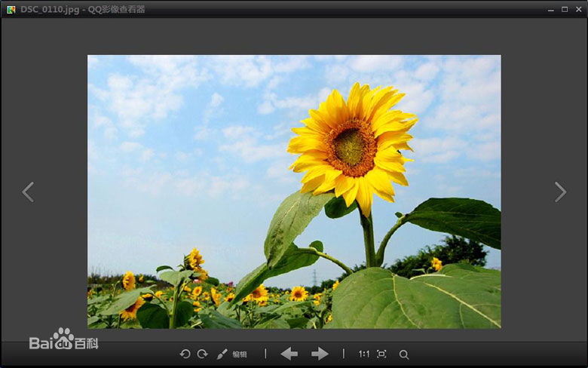
Task: Maximize the QQ image viewer window
Action: coord(565,9)
